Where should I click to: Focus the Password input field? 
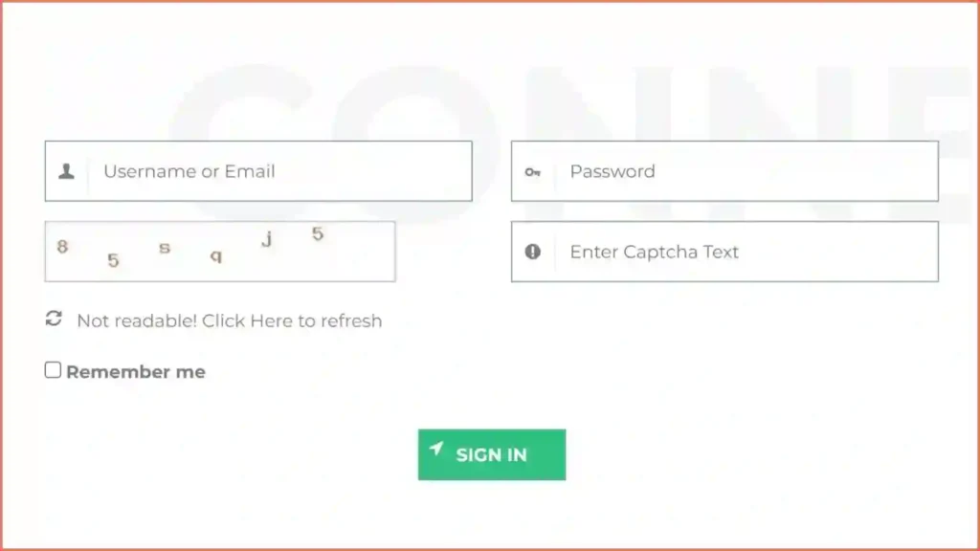724,171
